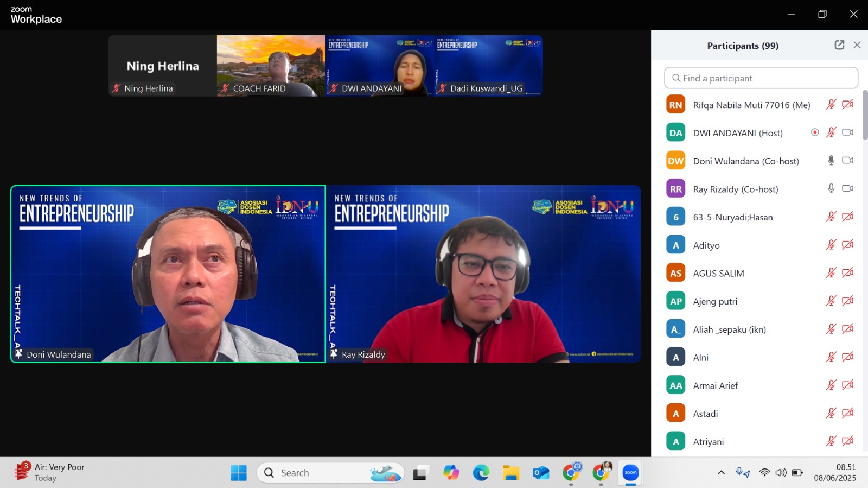
Task: Select Ning Herlina's video tile
Action: pos(163,66)
